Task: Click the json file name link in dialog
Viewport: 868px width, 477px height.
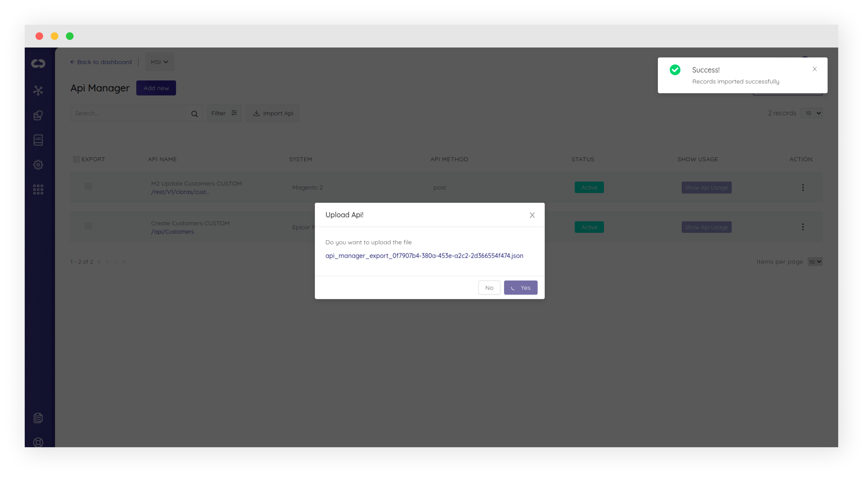Action: 424,255
